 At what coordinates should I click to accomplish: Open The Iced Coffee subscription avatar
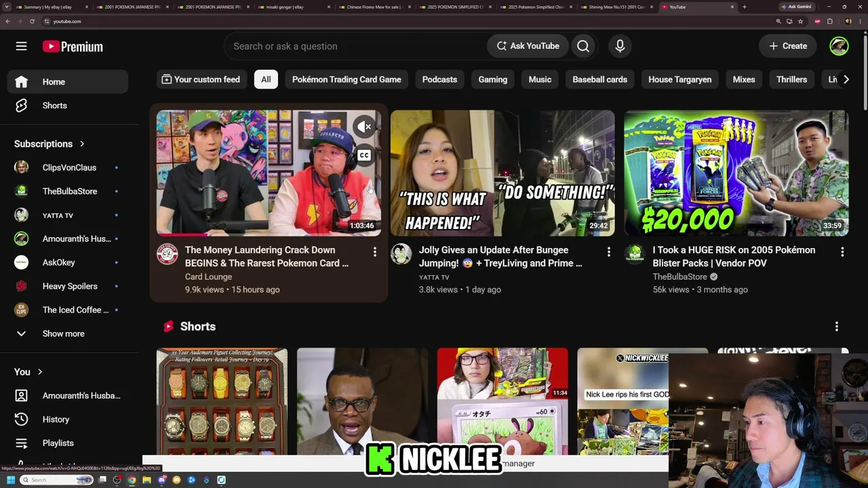[22, 310]
